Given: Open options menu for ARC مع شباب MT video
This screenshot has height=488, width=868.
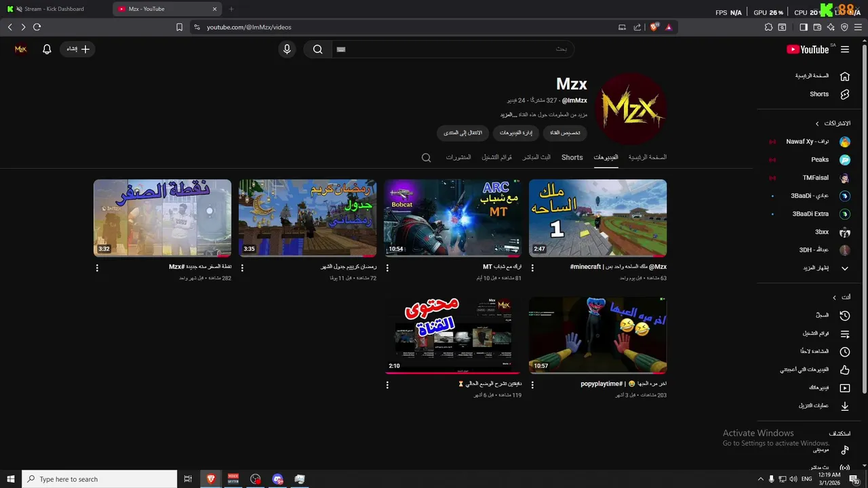Looking at the screenshot, I should tap(387, 268).
